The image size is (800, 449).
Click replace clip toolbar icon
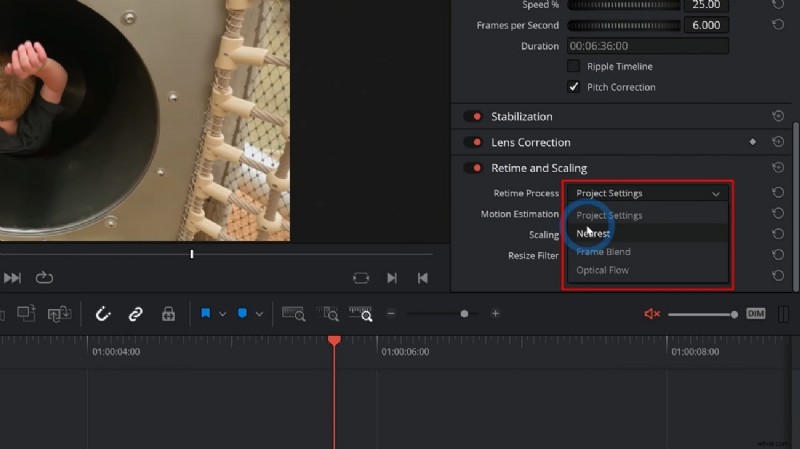(x=59, y=313)
